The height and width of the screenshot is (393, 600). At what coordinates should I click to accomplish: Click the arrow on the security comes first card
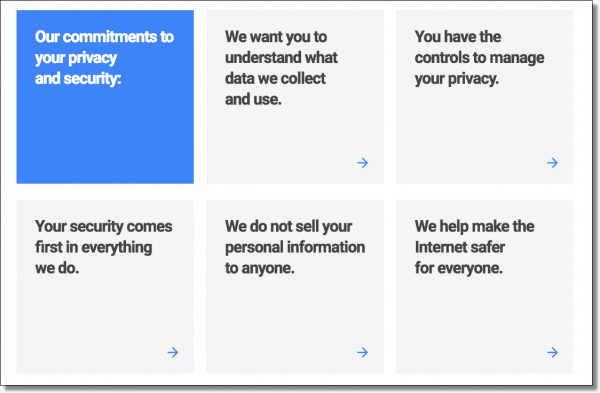(x=173, y=352)
